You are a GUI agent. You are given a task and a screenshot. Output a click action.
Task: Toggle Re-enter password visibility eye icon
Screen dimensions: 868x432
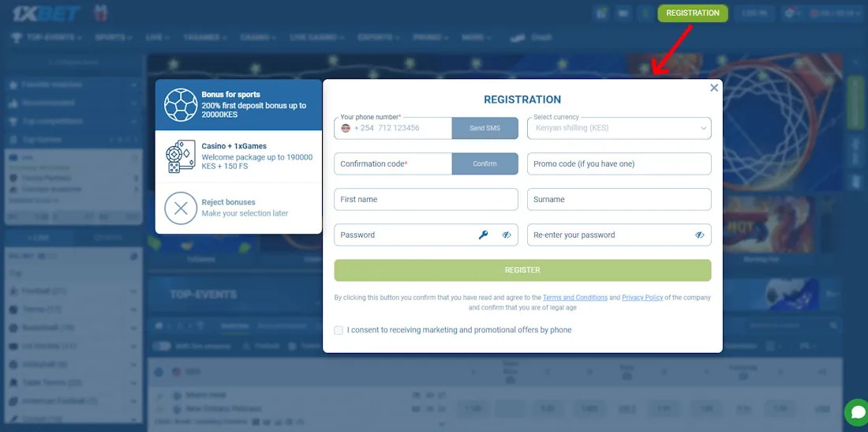[x=700, y=235]
